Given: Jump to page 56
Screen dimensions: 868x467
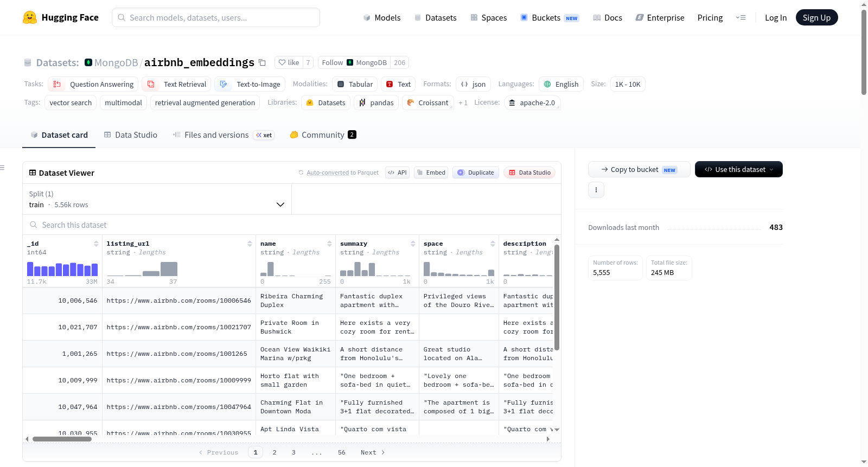Looking at the screenshot, I should coord(342,452).
